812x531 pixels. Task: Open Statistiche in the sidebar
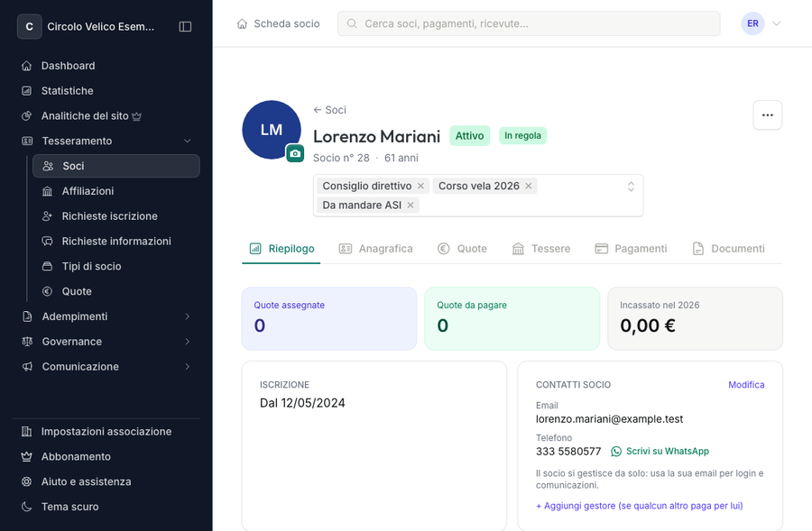point(106,90)
